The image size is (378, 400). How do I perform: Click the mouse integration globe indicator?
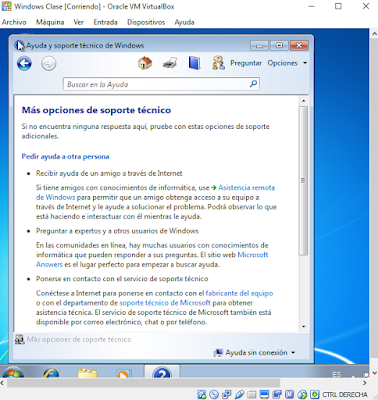click(x=302, y=395)
